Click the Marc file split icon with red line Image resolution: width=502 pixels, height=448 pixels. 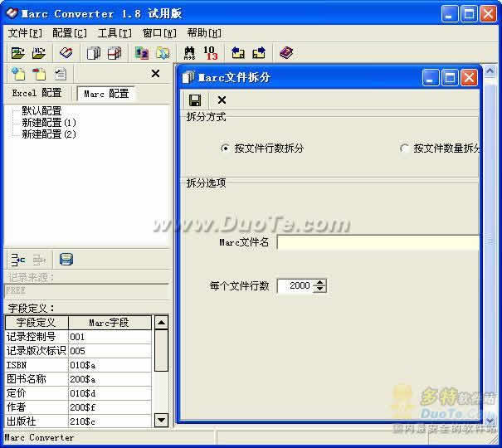click(115, 53)
